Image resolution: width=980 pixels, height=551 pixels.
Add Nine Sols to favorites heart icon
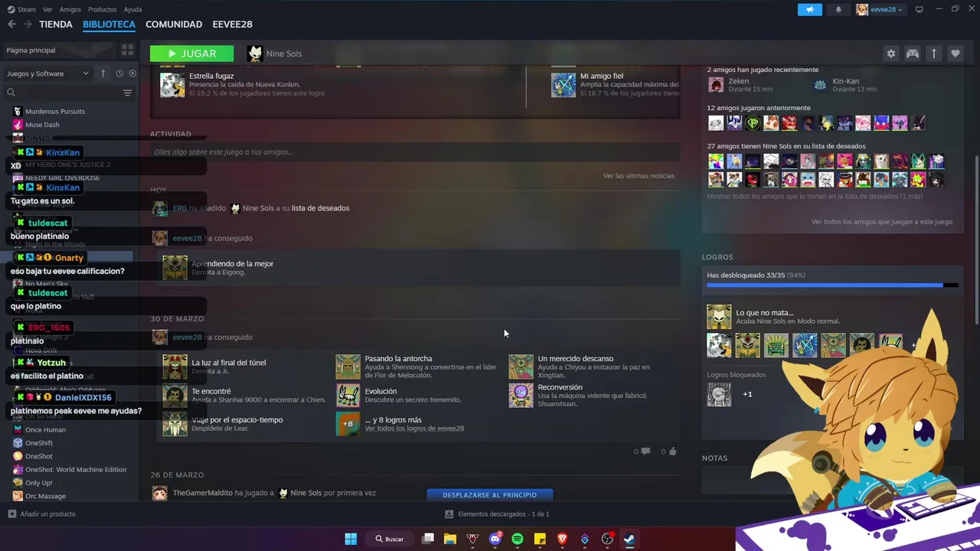point(955,54)
